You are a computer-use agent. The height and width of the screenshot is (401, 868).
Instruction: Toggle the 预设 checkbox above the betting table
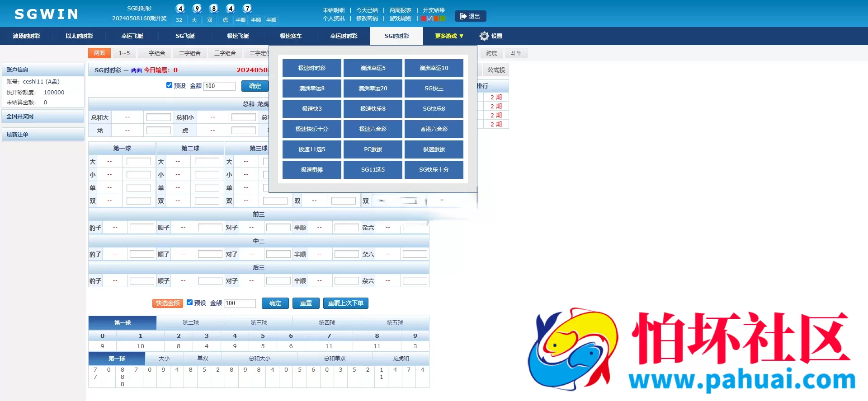point(169,85)
